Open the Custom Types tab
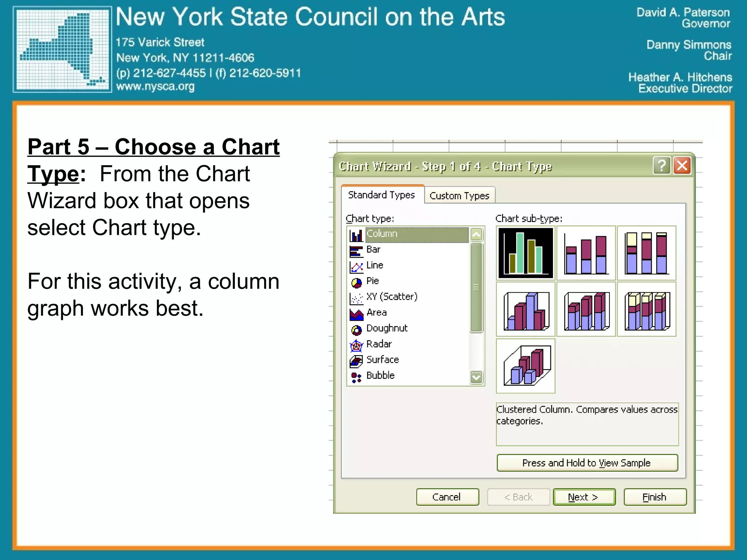This screenshot has height=560, width=747. pyautogui.click(x=460, y=196)
